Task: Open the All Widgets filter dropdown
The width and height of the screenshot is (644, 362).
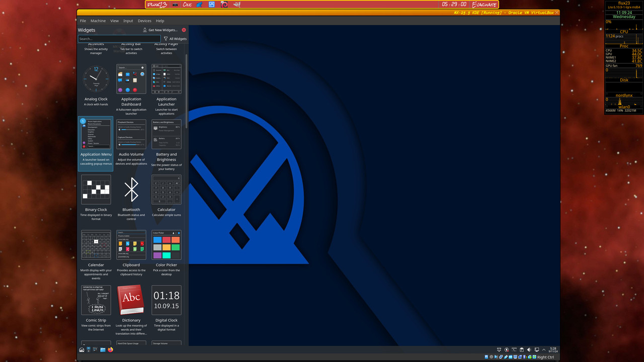Action: 175,39
